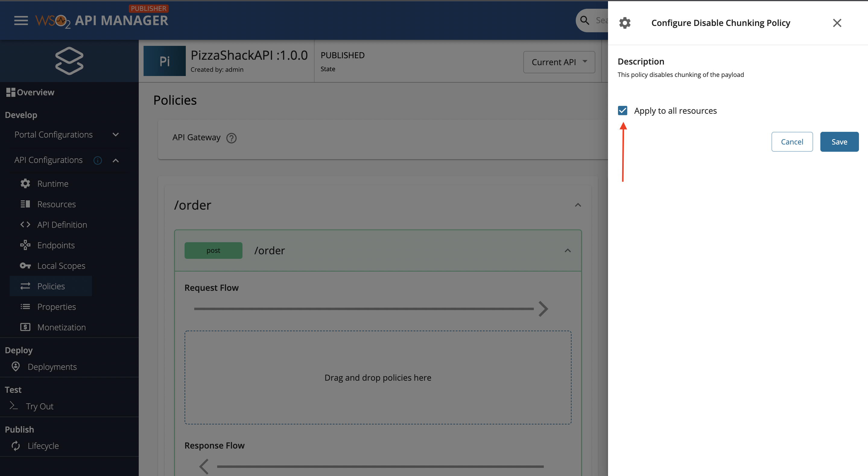Close the Configure Disable Chunking Policy panel

tap(837, 23)
